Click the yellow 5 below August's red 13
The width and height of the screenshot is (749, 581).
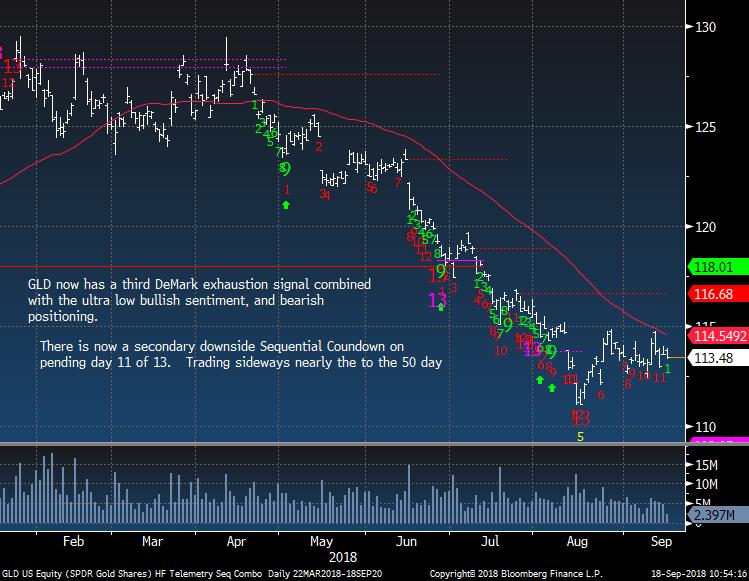point(580,437)
